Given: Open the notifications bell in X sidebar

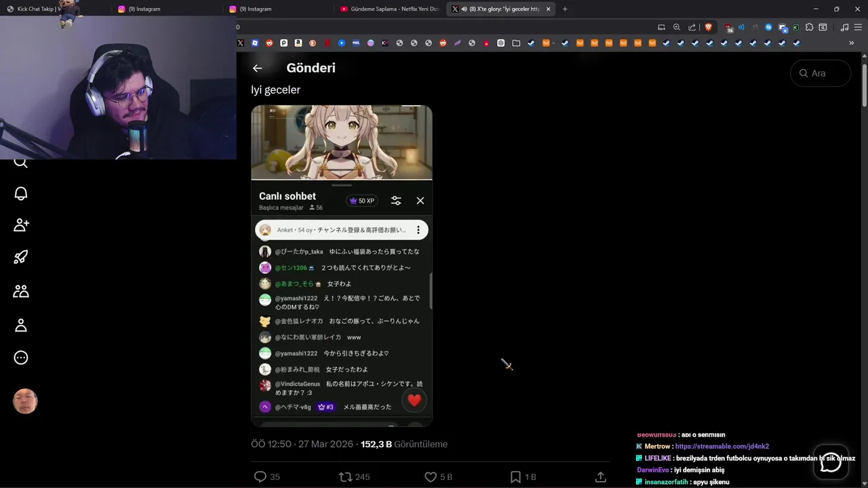Looking at the screenshot, I should [21, 193].
